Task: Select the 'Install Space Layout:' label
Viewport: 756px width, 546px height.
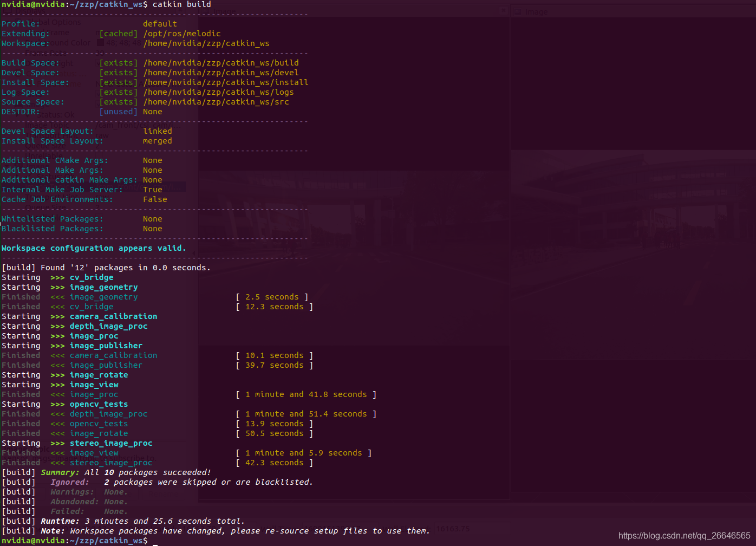Action: [x=53, y=141]
